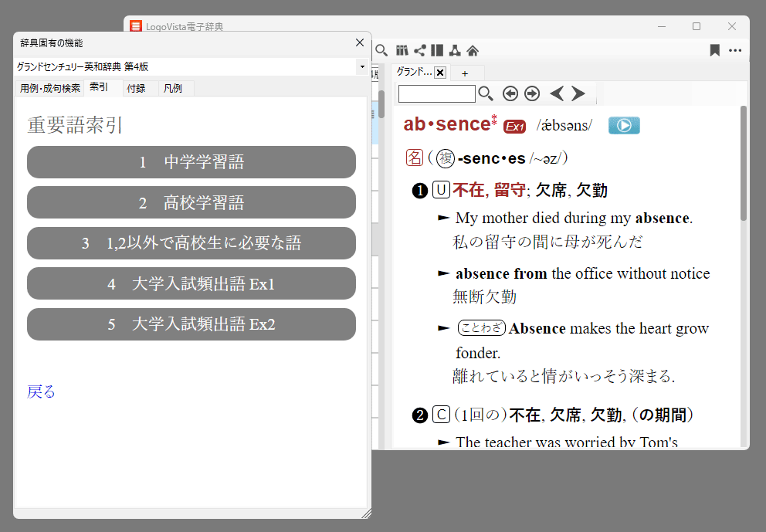Expand the dictionary selection dropdown
This screenshot has width=766, height=532.
click(x=362, y=67)
